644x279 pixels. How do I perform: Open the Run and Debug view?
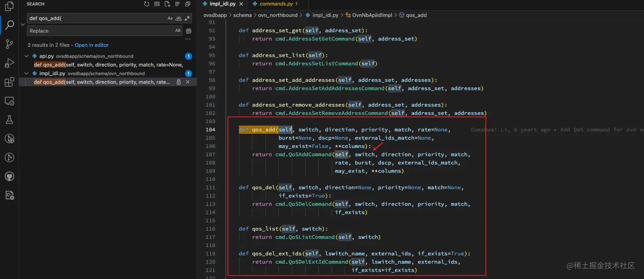9,63
